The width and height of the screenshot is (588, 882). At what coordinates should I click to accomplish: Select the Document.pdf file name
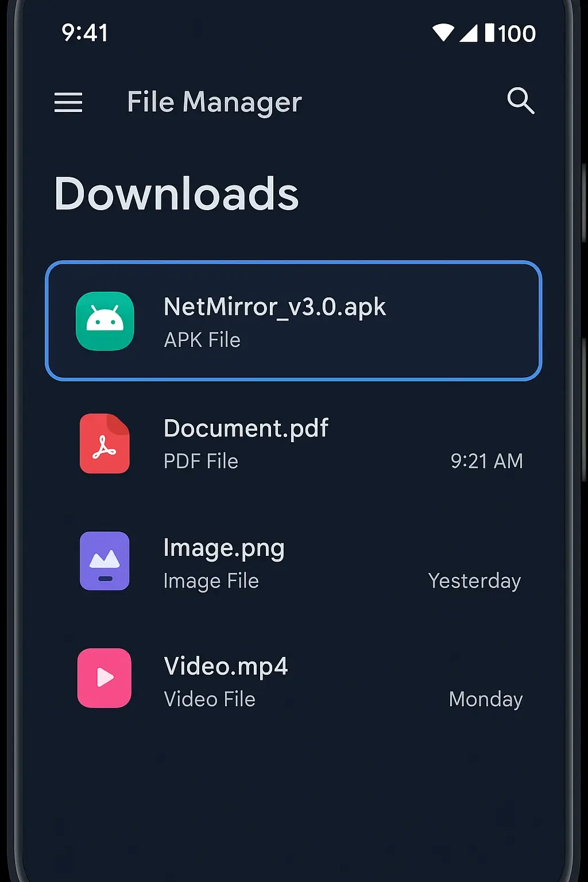pos(246,429)
